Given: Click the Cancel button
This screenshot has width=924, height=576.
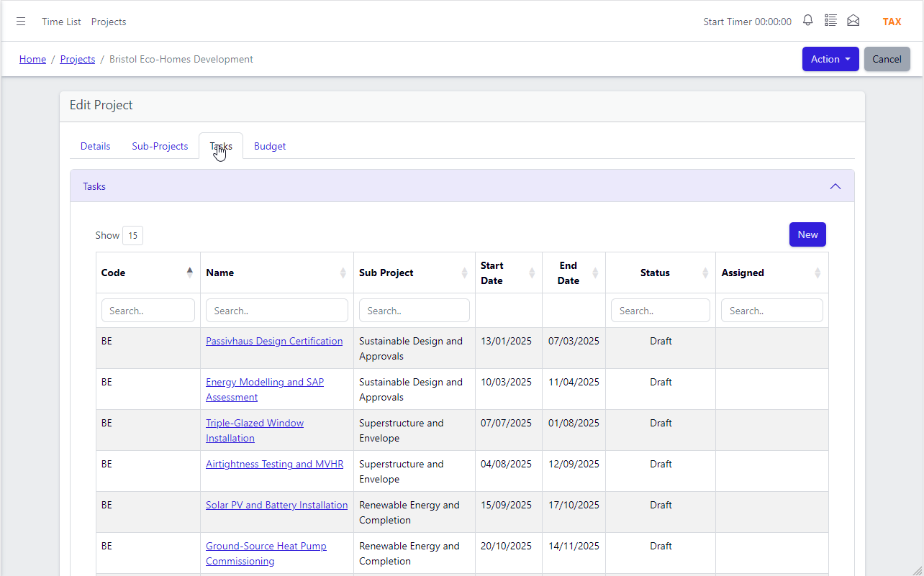Looking at the screenshot, I should (x=887, y=59).
